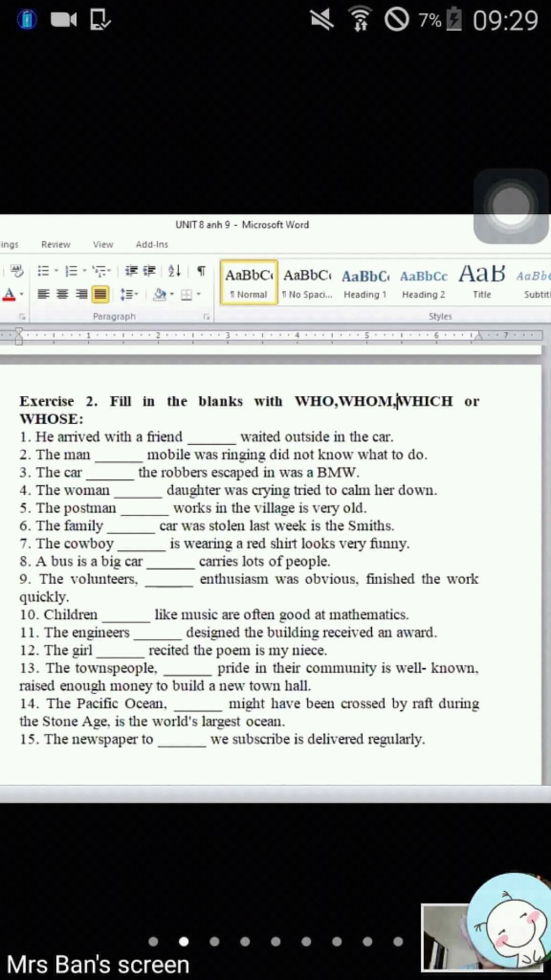Open the Review ribbon tab

pyautogui.click(x=55, y=244)
